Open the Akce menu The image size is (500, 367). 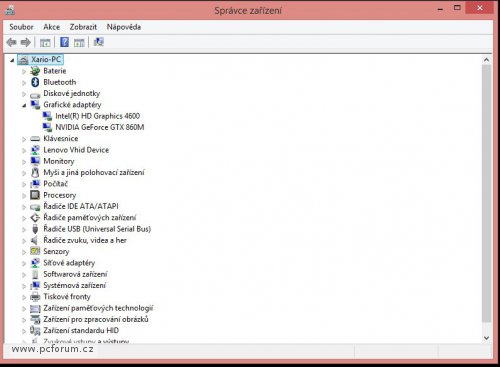(52, 27)
